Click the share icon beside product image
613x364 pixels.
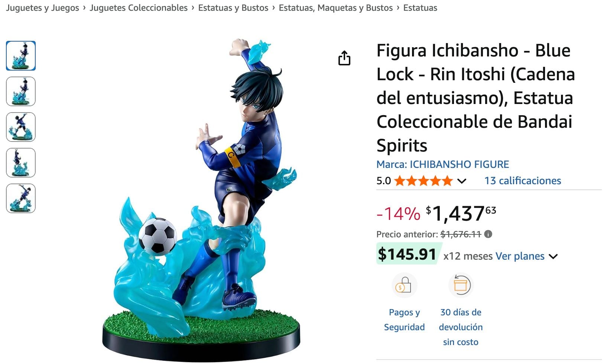pos(344,58)
